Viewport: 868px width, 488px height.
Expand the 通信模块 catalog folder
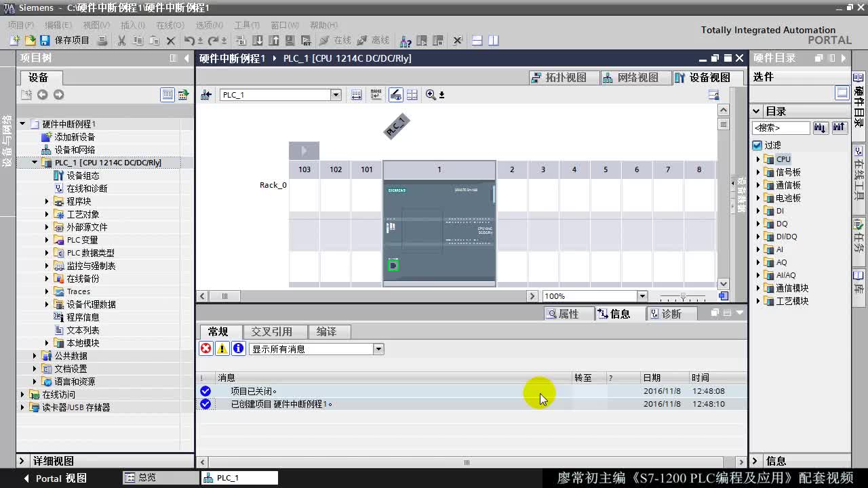758,288
